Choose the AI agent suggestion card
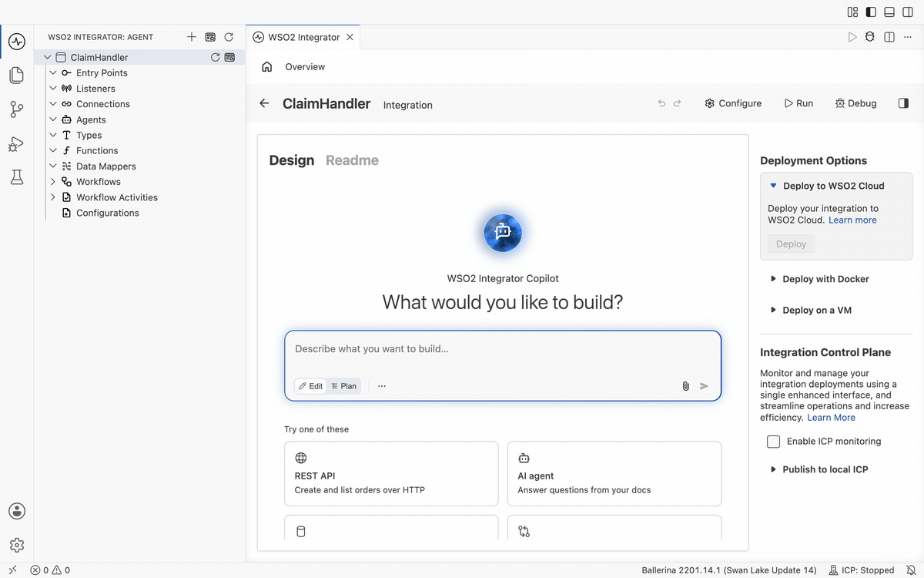 [614, 473]
